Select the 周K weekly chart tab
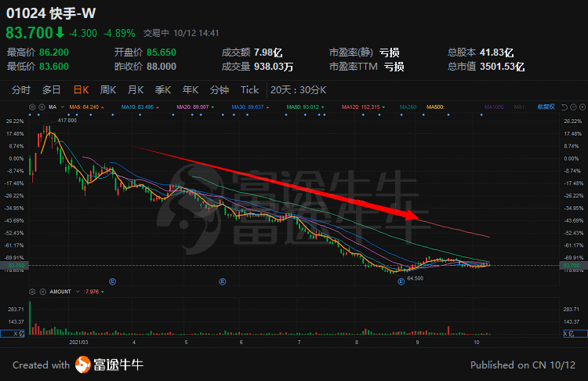Screen dimensions: 588x381 (108, 90)
